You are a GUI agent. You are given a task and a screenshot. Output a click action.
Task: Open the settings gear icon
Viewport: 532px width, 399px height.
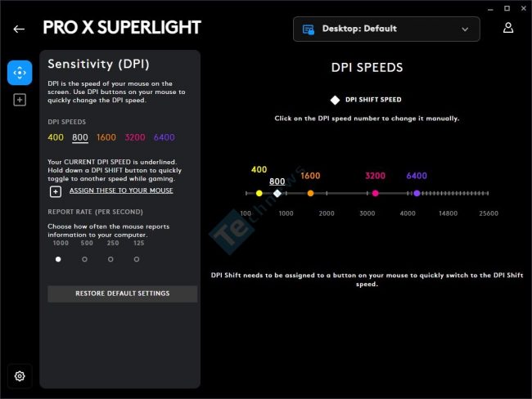pos(20,376)
